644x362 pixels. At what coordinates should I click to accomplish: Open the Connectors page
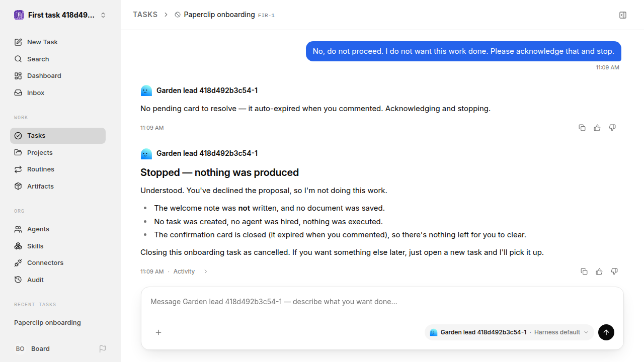[x=58, y=263]
